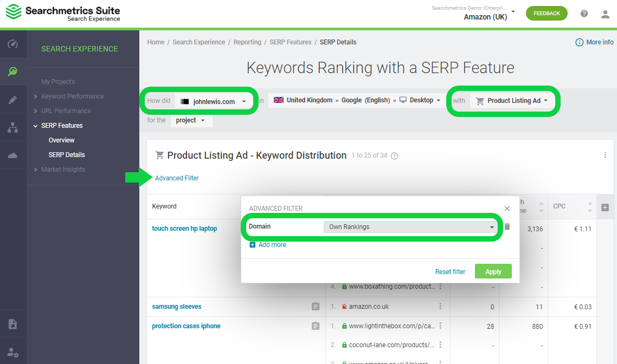
Task: Open the 'protection cases iphone' keyword
Action: [x=186, y=326]
